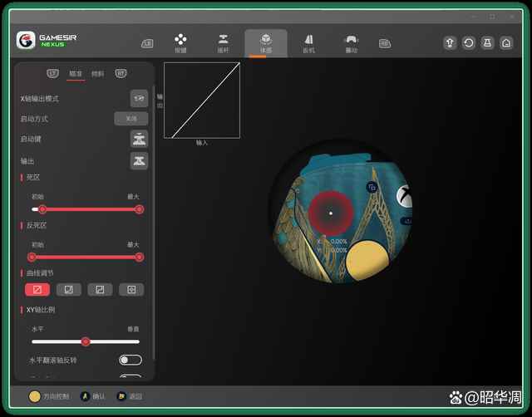Click the circular reset arrow icon
532x417 pixels.
pos(469,42)
